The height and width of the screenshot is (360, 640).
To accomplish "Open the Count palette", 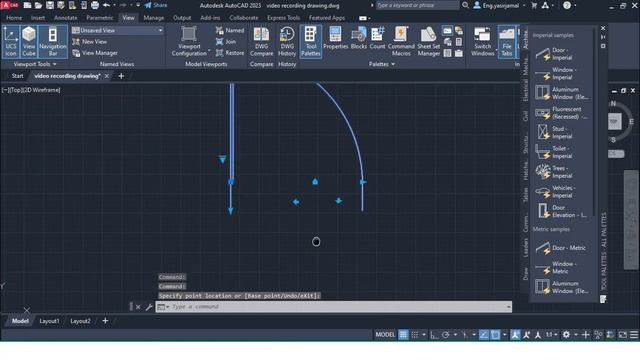I will [x=378, y=38].
